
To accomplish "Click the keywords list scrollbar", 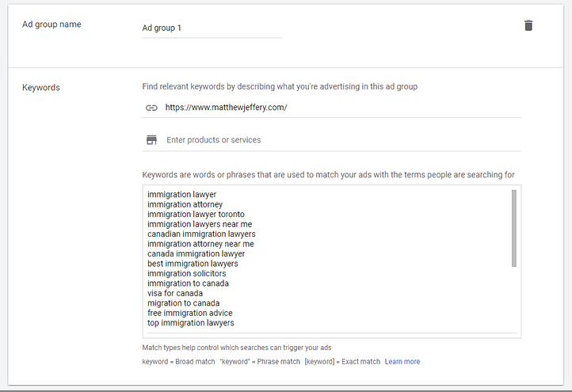I will coord(513,228).
